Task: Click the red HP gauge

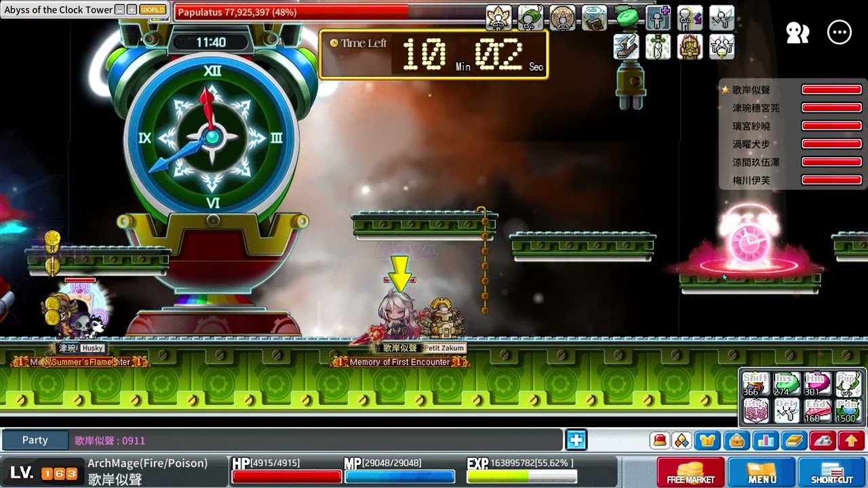Action: coord(287,476)
